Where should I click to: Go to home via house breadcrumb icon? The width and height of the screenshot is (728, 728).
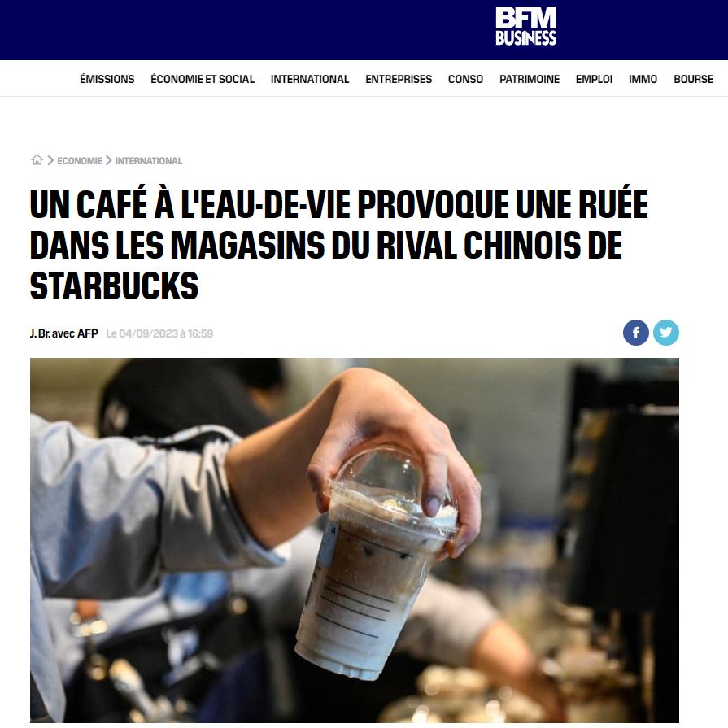coord(37,160)
